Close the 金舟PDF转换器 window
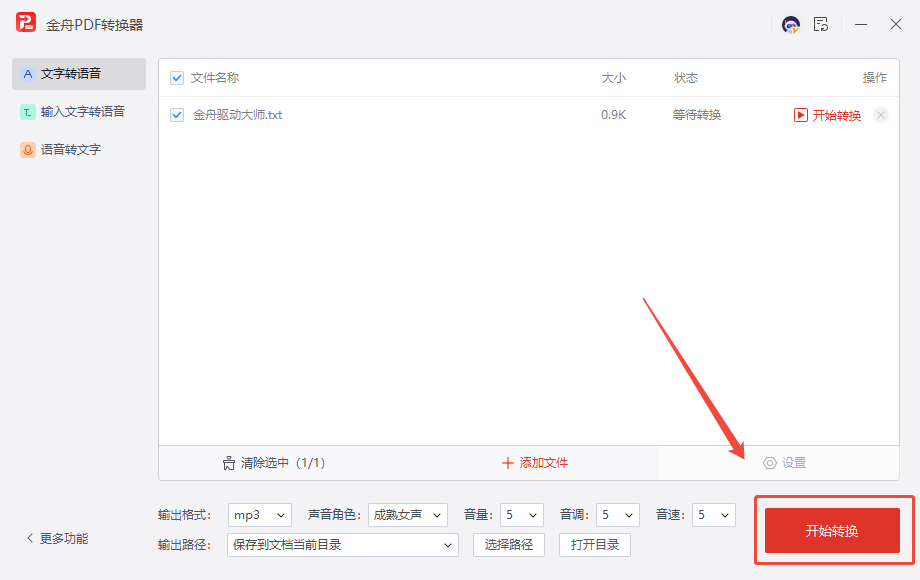 [x=895, y=25]
